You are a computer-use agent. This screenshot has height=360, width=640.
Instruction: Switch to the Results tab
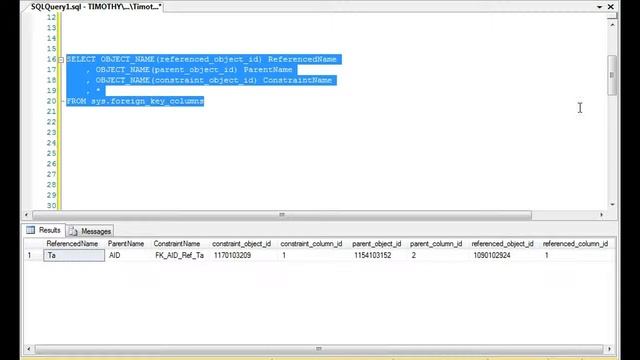click(44, 230)
